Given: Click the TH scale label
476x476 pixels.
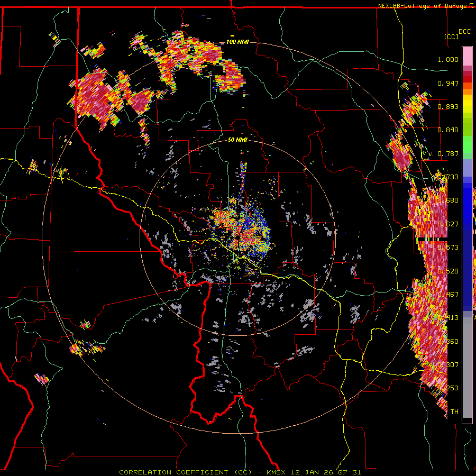Looking at the screenshot, I should pos(454,412).
